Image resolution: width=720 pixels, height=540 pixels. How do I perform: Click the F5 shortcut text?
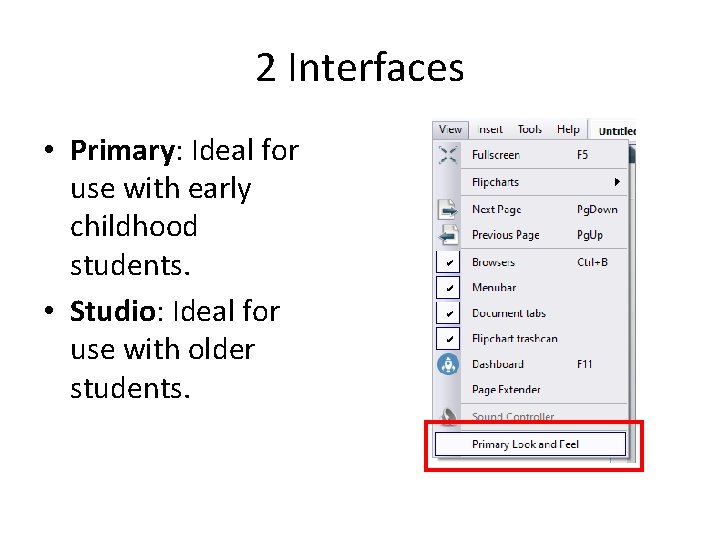pyautogui.click(x=582, y=155)
